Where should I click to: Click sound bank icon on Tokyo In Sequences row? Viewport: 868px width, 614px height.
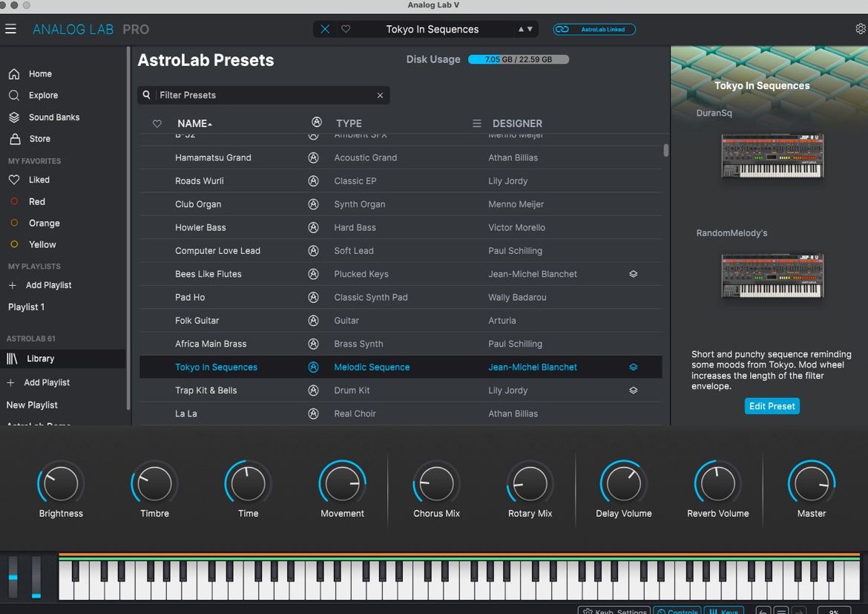634,367
